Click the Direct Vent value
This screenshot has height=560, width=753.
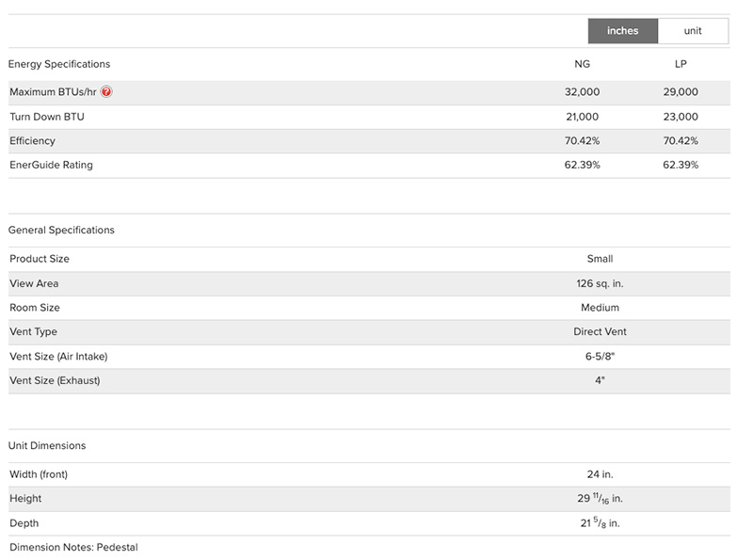coord(600,332)
